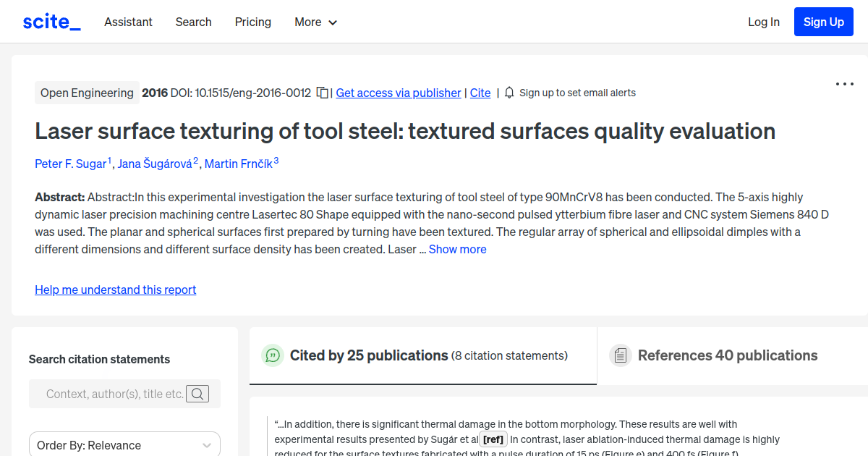Click the Sign Up button
Screen dimensions: 868x456
[x=823, y=21]
